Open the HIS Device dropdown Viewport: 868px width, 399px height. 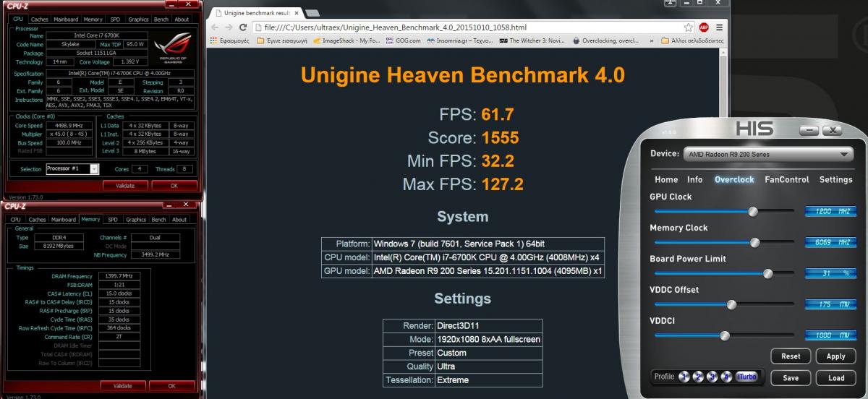tap(767, 154)
